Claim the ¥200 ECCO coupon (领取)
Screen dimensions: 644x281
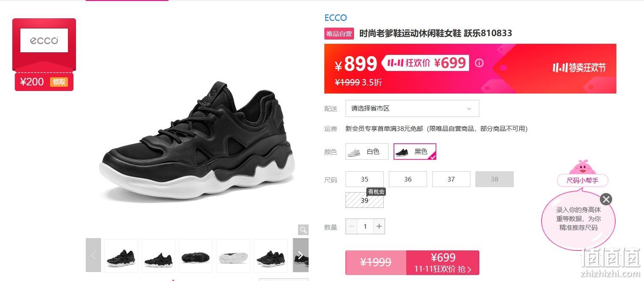(x=59, y=82)
